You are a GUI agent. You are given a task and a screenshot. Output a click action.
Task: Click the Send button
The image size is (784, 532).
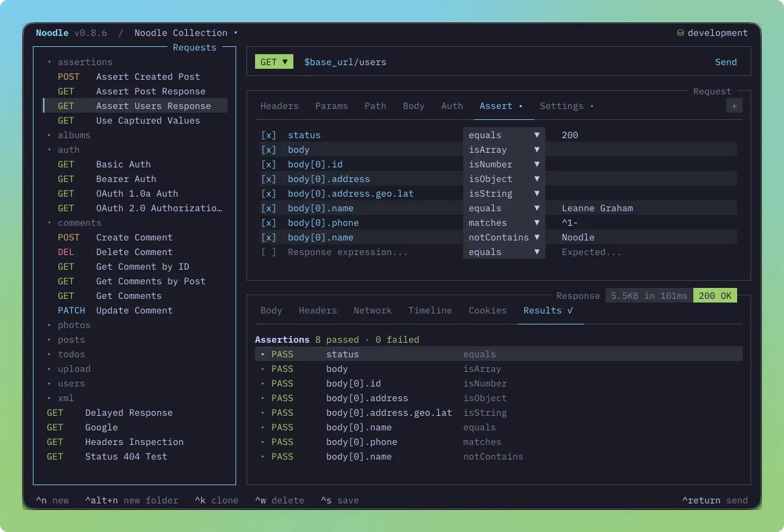(726, 62)
